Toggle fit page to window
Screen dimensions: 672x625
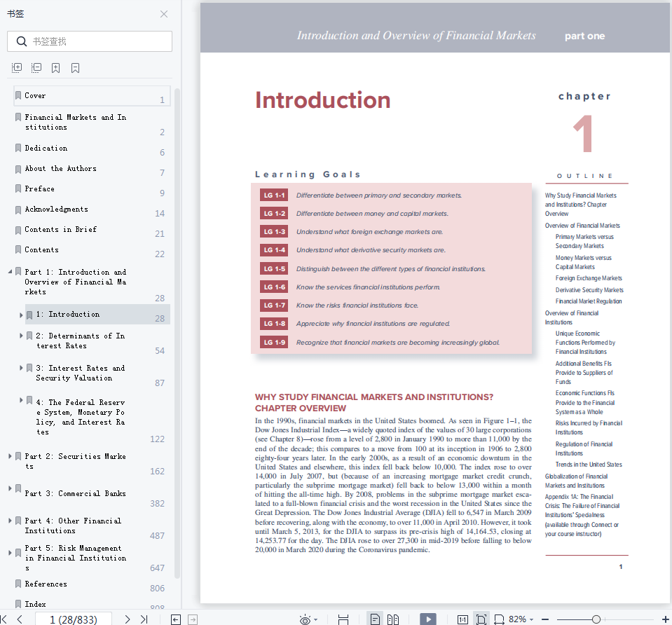pyautogui.click(x=481, y=619)
